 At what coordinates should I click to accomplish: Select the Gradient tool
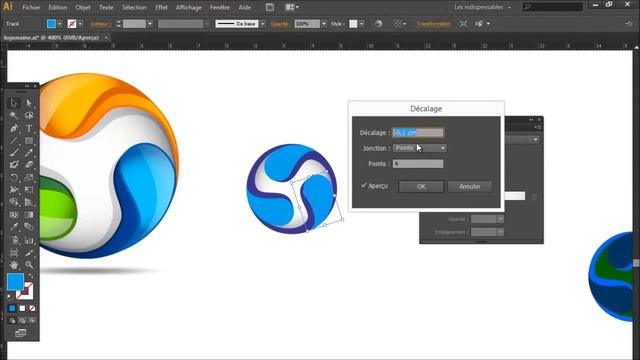pyautogui.click(x=29, y=214)
